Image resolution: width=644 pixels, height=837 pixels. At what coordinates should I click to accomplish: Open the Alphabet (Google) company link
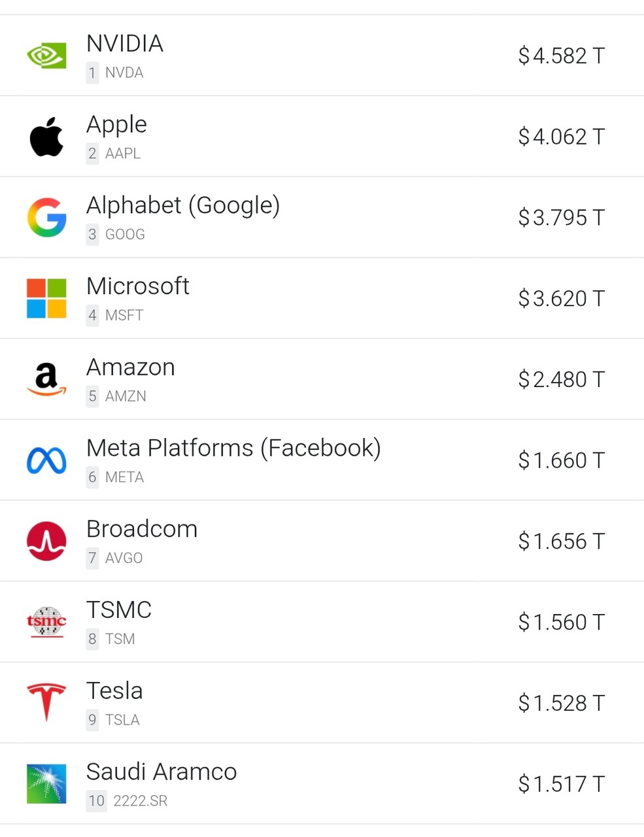[183, 205]
